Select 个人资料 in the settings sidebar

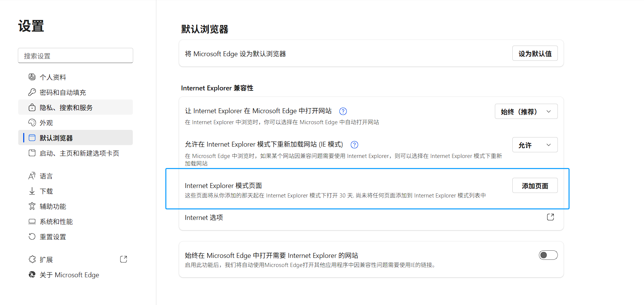pos(76,77)
